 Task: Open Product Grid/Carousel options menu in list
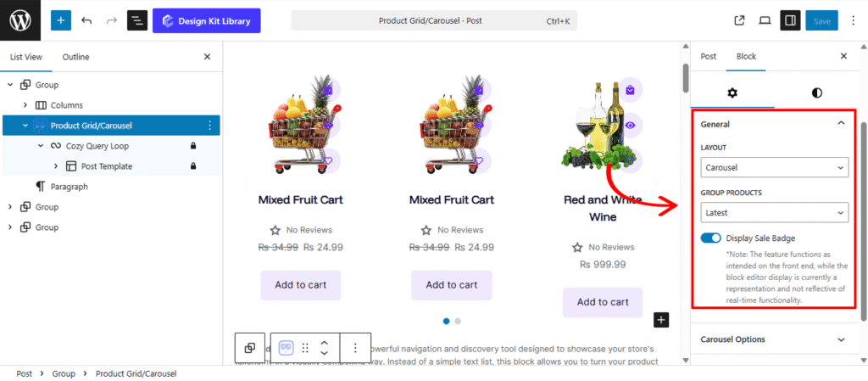[x=209, y=126]
